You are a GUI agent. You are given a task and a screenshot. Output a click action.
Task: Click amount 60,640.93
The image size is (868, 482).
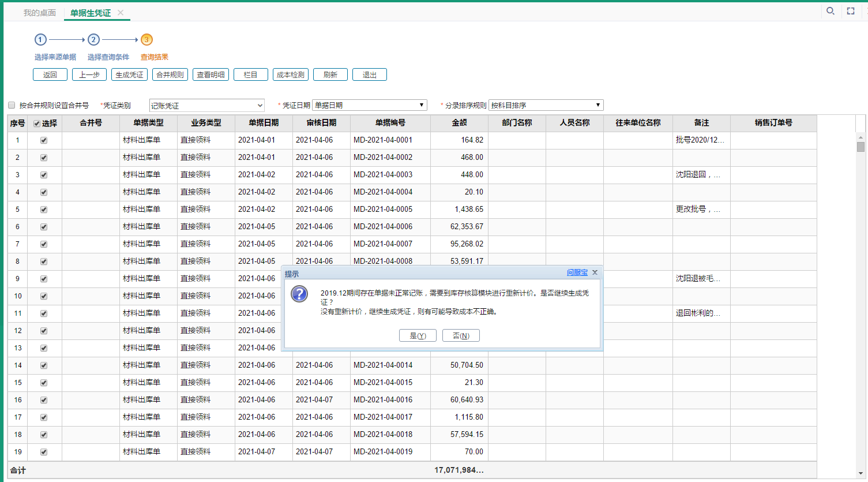(467, 400)
